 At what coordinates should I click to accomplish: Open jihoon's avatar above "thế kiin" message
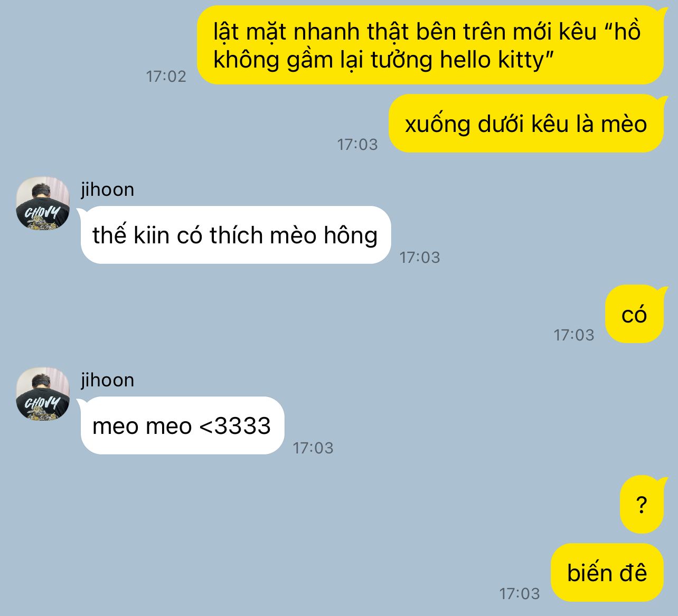43,203
